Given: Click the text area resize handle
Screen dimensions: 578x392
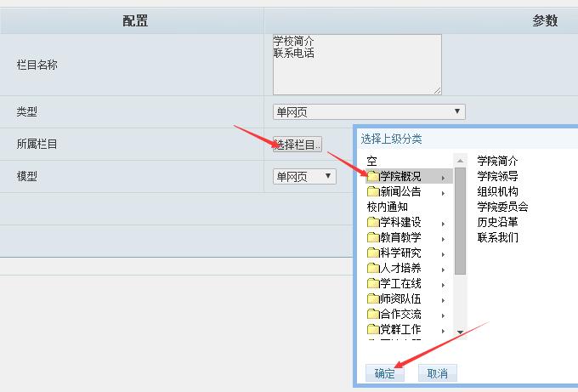Looking at the screenshot, I should tap(437, 90).
